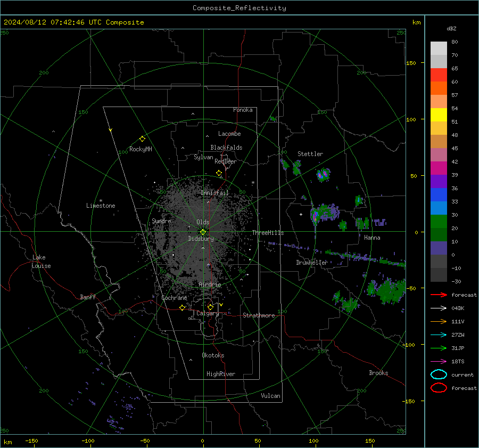The height and width of the screenshot is (448, 479).
Task: Click the orange 111V arrow in legend
Action: click(439, 321)
